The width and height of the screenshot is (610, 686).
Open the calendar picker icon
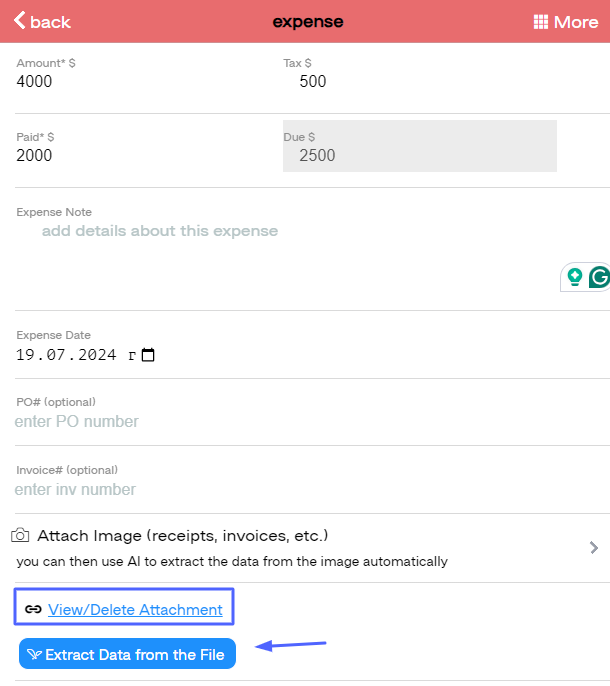pos(148,355)
